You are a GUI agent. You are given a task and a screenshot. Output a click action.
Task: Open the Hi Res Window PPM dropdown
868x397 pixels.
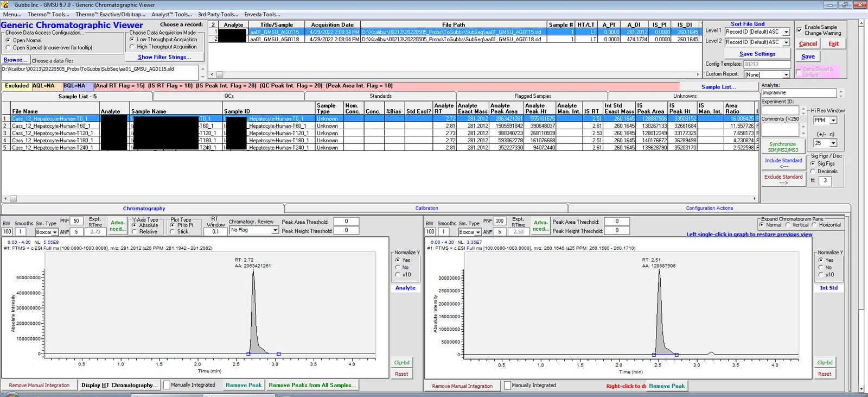(833, 121)
